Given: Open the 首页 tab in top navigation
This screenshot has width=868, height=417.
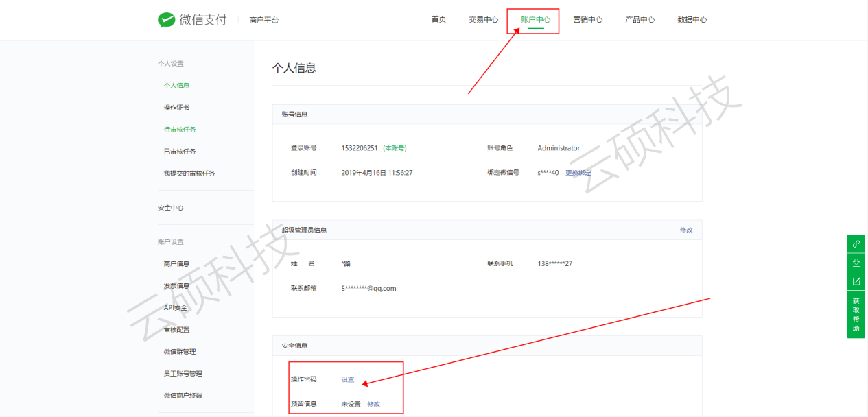Looking at the screenshot, I should (438, 19).
